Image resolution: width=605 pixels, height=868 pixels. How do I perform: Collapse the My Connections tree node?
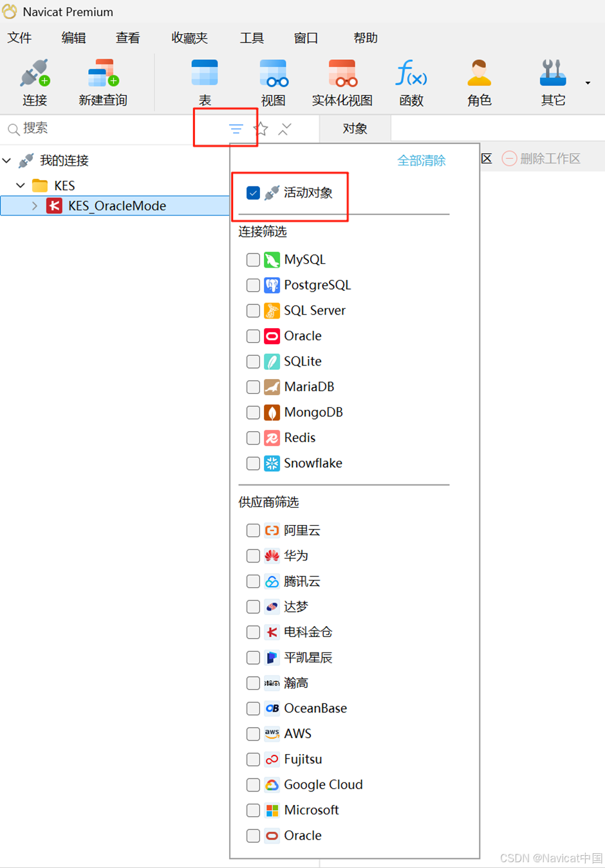(7, 160)
